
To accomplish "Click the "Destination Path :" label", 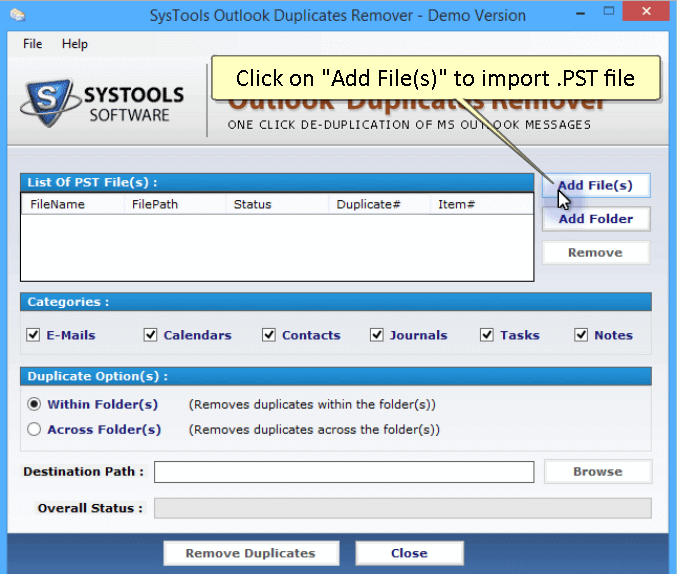I will coord(83,472).
